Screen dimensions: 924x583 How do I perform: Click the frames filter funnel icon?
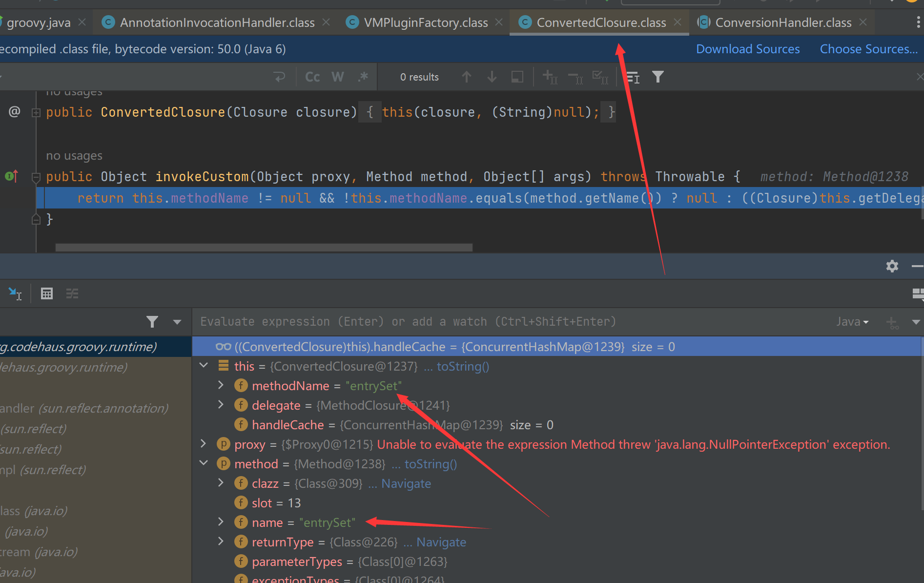(152, 322)
